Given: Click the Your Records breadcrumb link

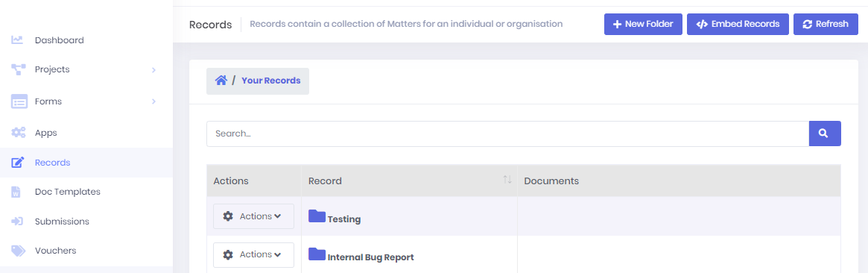Looking at the screenshot, I should [270, 81].
